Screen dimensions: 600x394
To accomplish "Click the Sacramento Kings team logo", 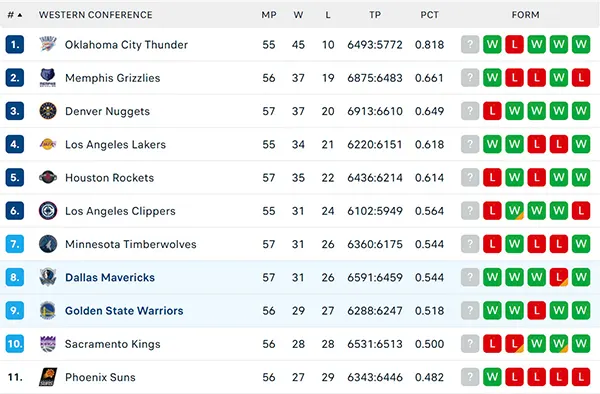I will (48, 344).
